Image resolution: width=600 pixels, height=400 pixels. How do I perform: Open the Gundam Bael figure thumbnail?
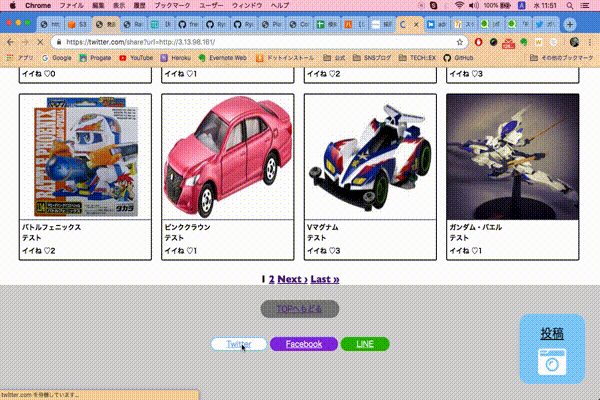click(x=512, y=157)
